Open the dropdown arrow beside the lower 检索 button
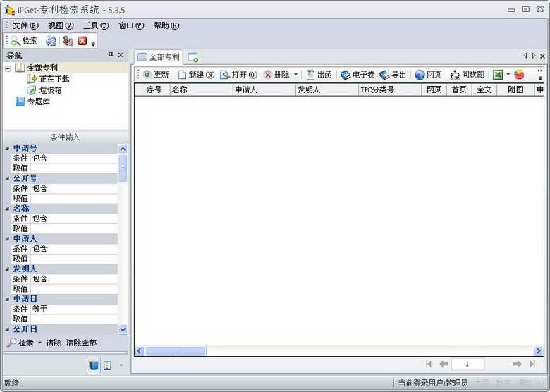 (39, 343)
